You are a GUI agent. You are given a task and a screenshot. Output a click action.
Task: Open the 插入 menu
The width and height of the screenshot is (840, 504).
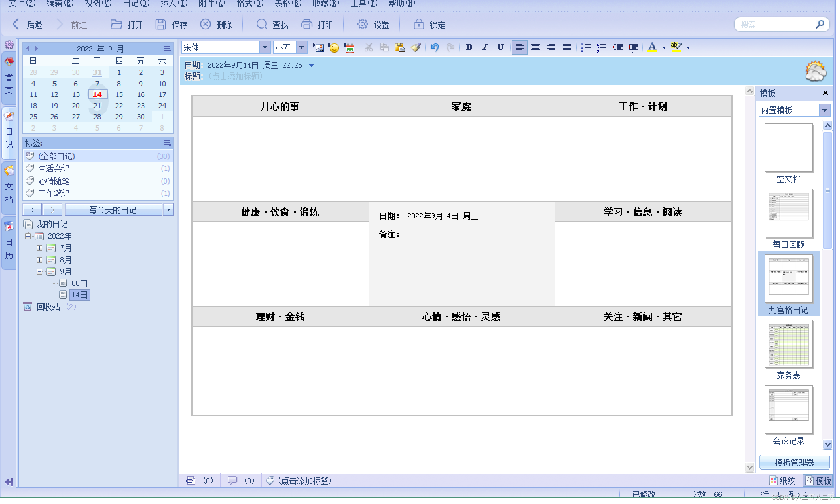pyautogui.click(x=174, y=4)
